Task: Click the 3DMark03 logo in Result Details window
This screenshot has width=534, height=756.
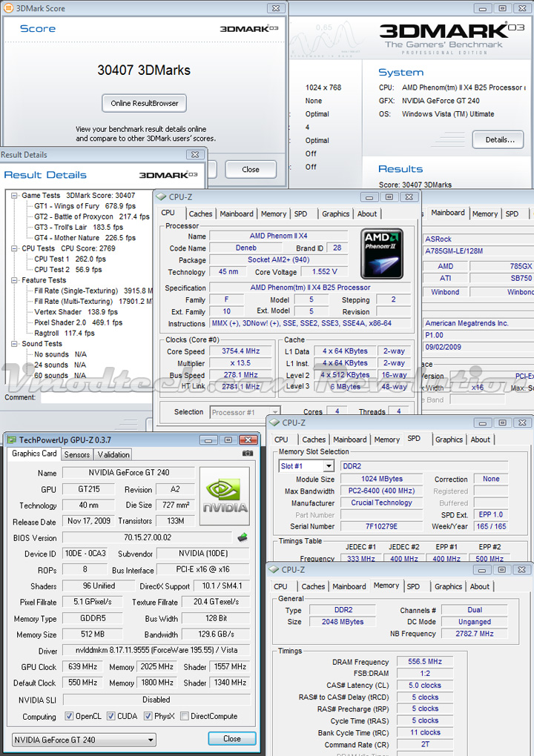Action: pos(168,175)
